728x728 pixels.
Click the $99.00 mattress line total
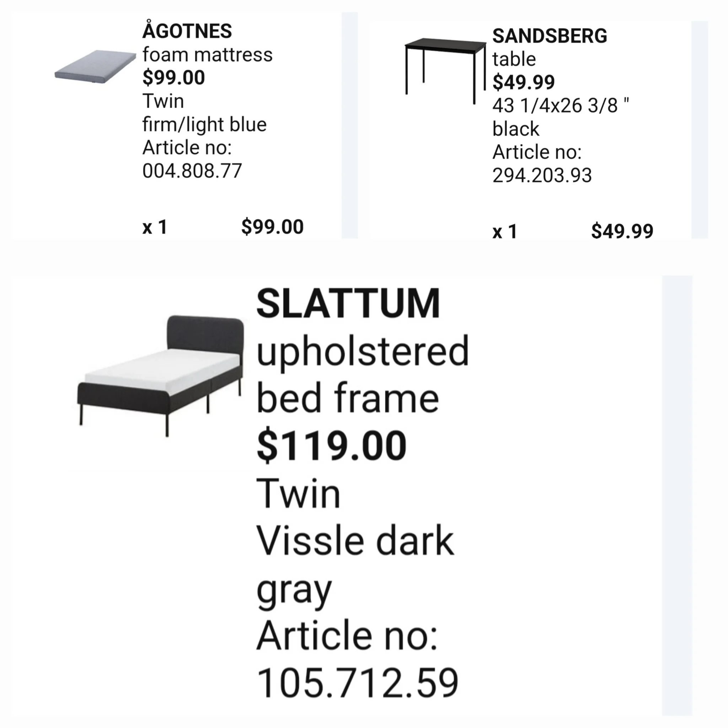(x=272, y=227)
